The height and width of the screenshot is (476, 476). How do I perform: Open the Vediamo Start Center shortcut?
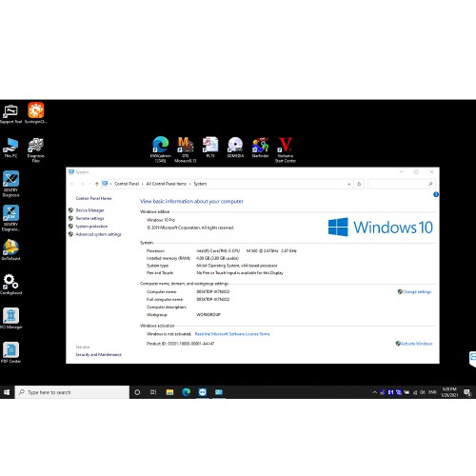point(286,149)
